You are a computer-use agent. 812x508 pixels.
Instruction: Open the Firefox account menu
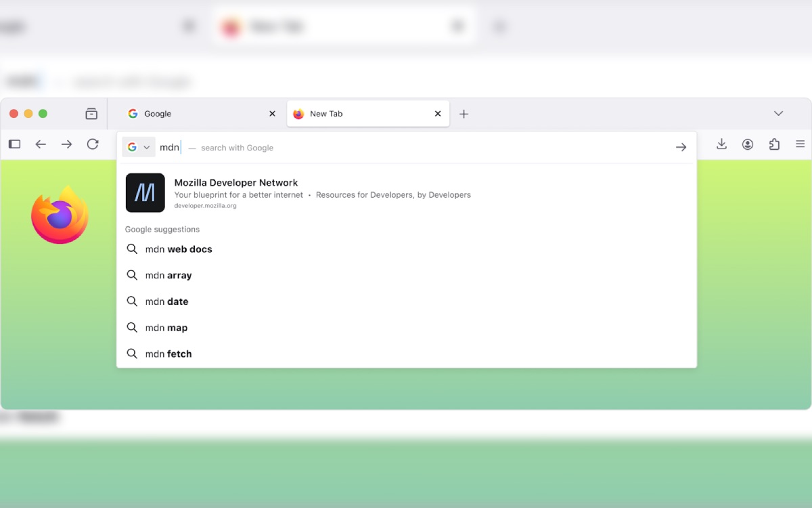tap(748, 144)
